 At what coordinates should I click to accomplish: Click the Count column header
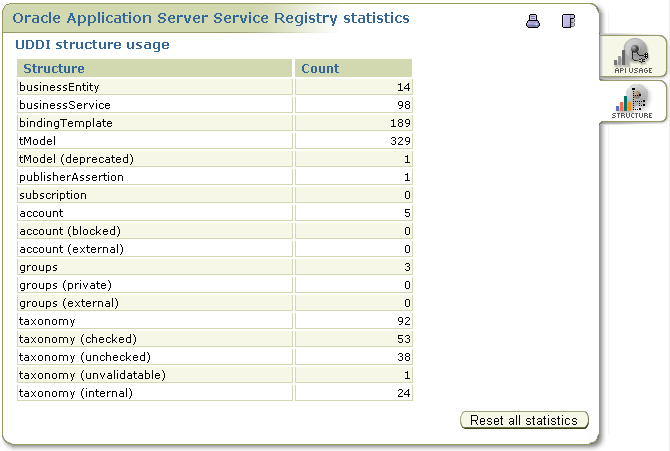point(353,68)
